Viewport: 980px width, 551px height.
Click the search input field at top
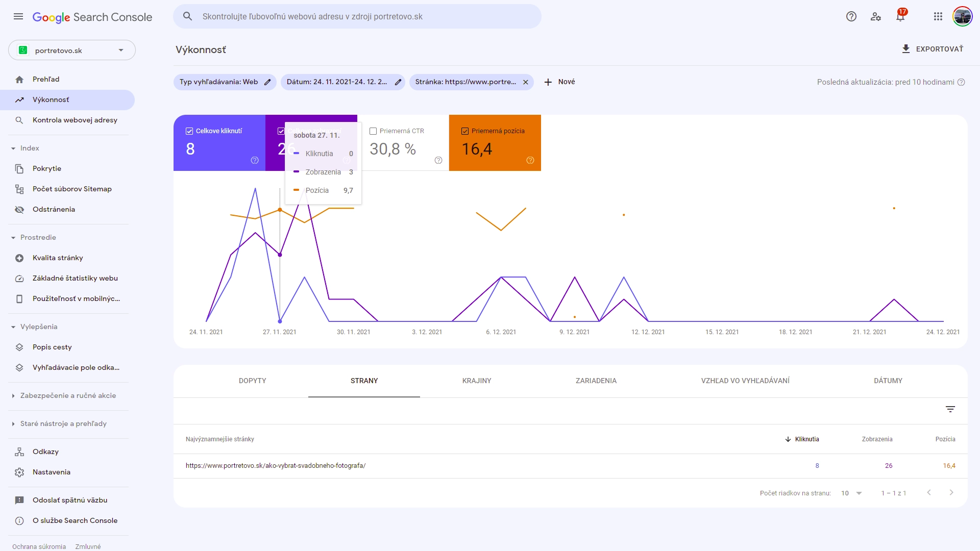point(357,17)
